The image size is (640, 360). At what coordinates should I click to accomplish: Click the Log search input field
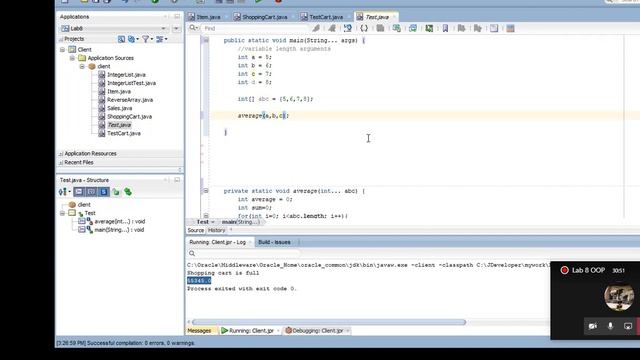click(249, 253)
